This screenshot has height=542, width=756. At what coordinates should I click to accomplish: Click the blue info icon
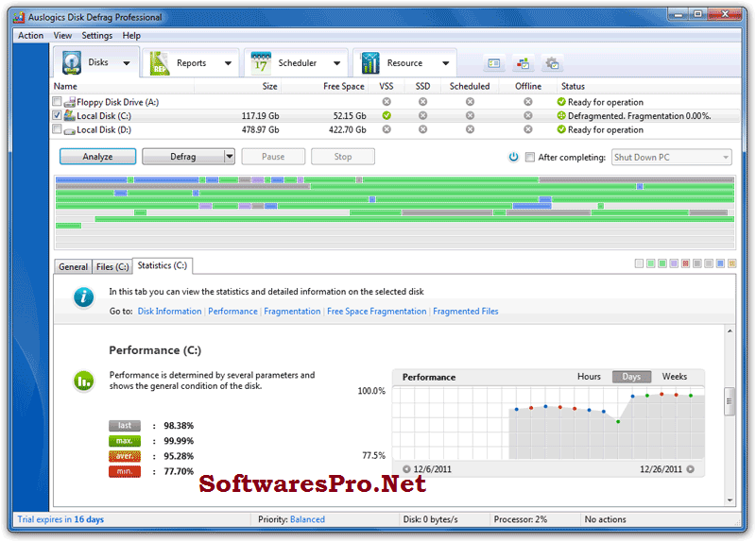pos(83,296)
